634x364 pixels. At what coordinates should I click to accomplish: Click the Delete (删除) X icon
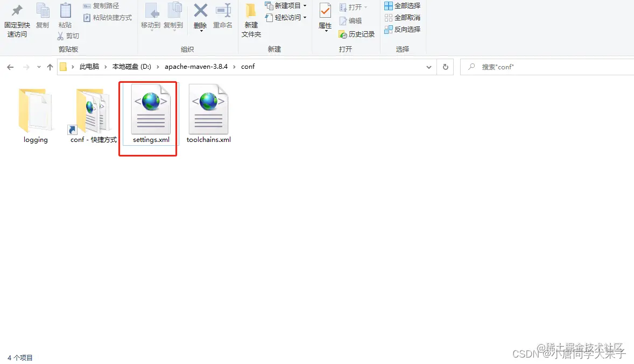coord(200,11)
